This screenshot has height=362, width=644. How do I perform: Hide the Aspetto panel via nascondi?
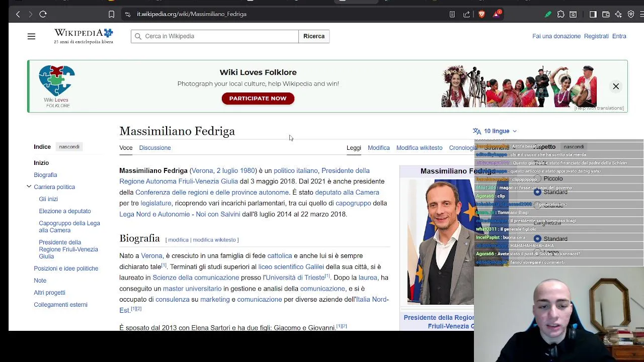(x=574, y=147)
